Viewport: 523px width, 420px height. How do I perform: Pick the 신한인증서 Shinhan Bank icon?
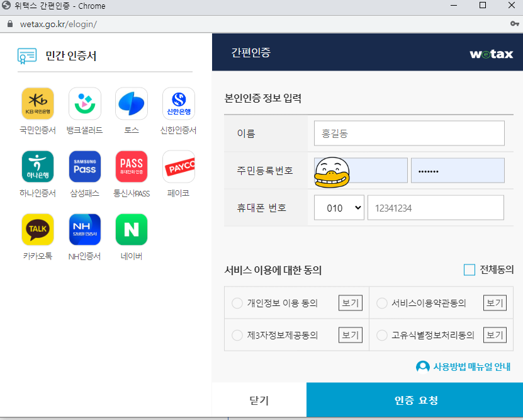[179, 103]
